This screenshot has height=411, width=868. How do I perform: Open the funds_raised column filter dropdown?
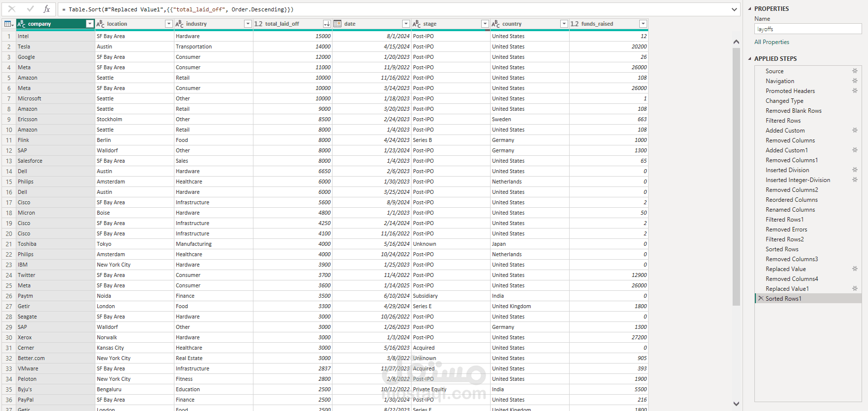[x=643, y=24]
